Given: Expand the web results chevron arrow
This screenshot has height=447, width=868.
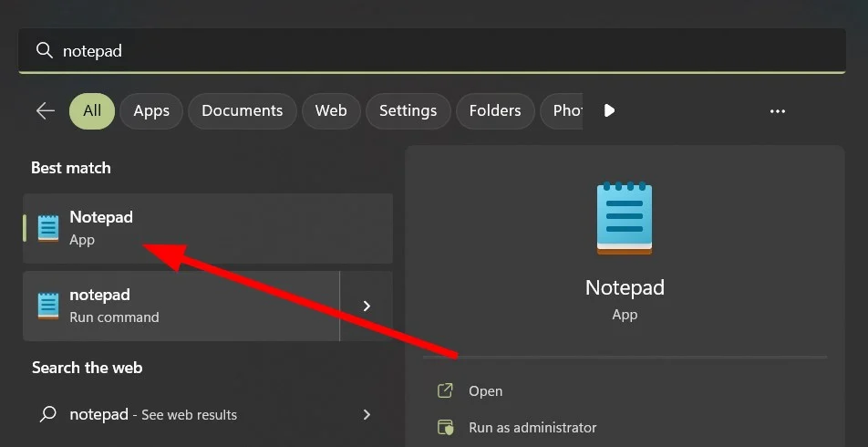Looking at the screenshot, I should coord(367,414).
